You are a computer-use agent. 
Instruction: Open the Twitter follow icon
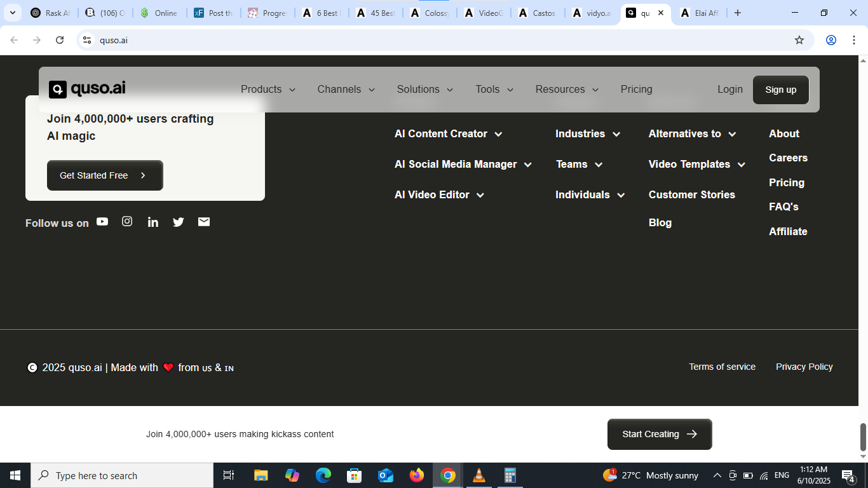coord(179,222)
